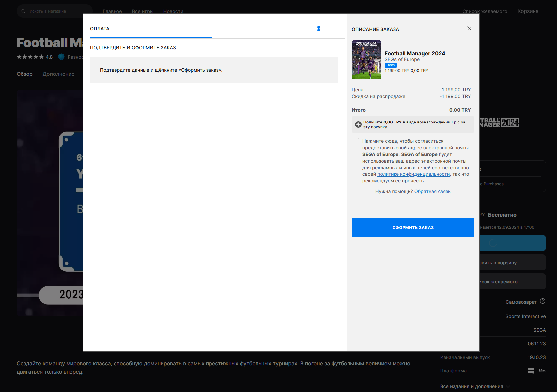Switch to the Дополнение tab
This screenshot has width=557, height=392.
pos(59,74)
